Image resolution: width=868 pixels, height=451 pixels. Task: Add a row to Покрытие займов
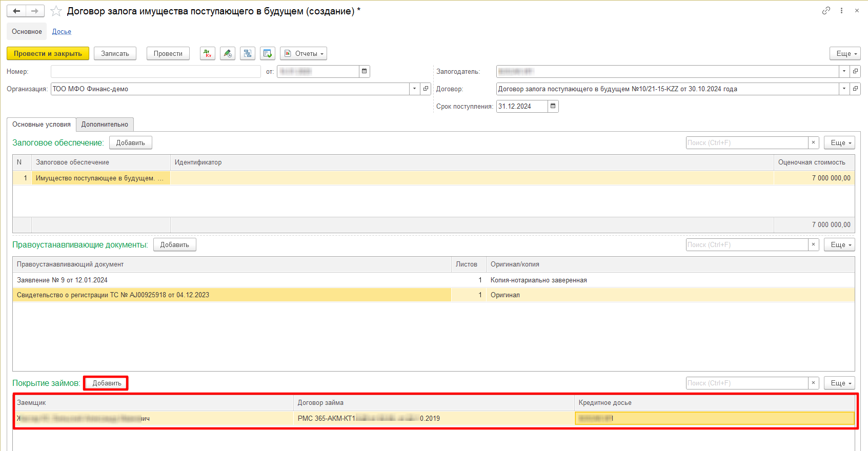tap(107, 383)
